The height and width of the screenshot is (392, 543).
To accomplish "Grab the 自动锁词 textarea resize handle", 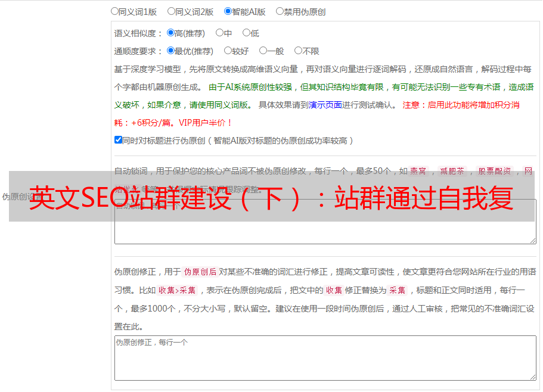I will tap(533, 241).
